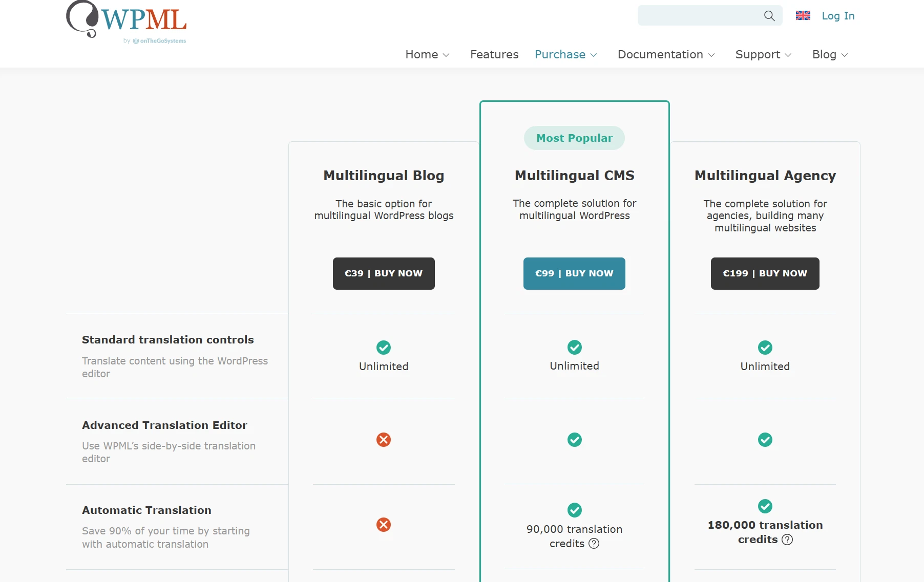Click Blog plan's Automatic Translation cross
The height and width of the screenshot is (582, 924).
(x=384, y=525)
